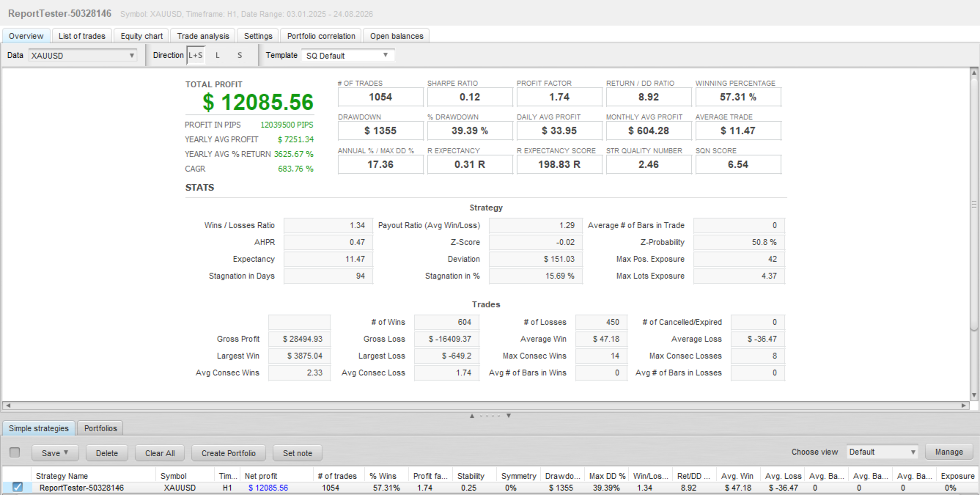Uncheck the ReportTester-50328146 row checkbox
Viewport: 980px width, 495px height.
pyautogui.click(x=18, y=487)
